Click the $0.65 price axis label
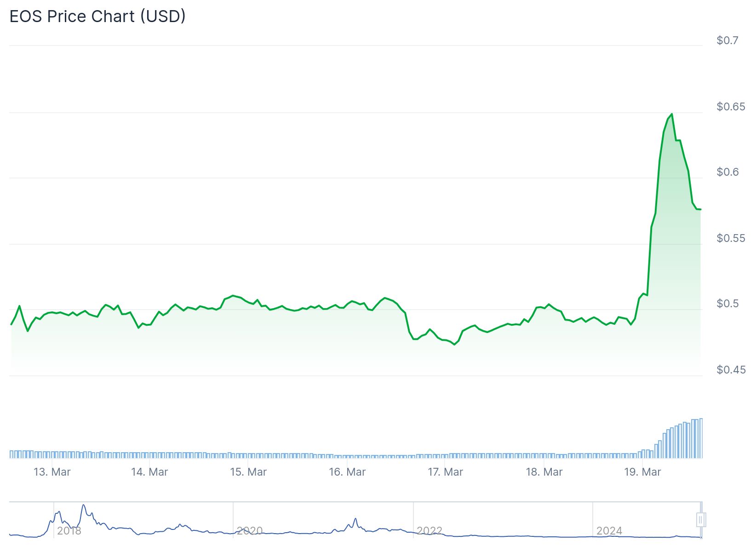The height and width of the screenshot is (552, 756). (731, 107)
